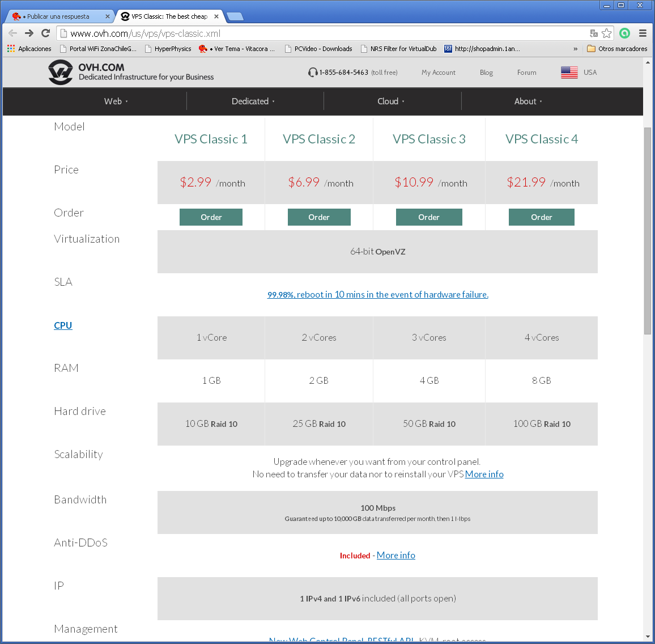Screen dimensions: 655x644
Task: Click the address bar URL field
Action: click(323, 33)
